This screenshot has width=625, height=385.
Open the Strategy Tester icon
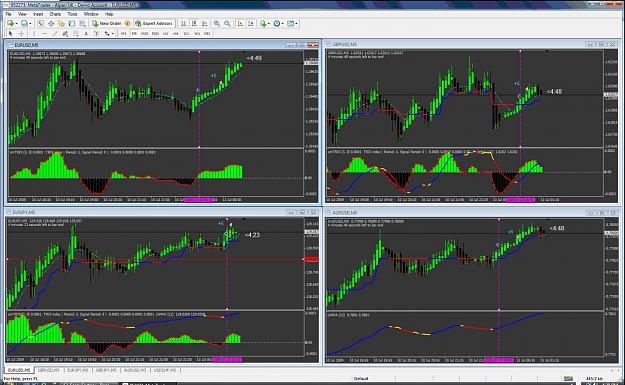[x=82, y=24]
